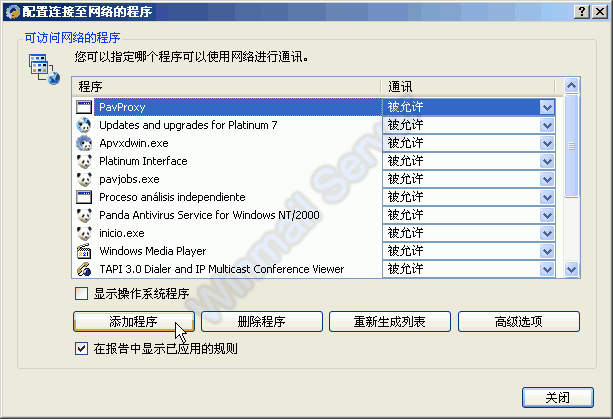Screen dimensions: 613x419
Task: Click the 添加程序 button
Action: tap(134, 322)
